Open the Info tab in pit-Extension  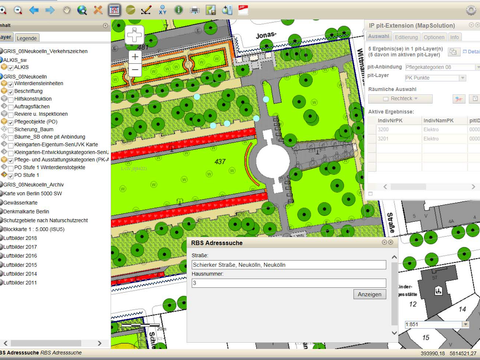click(455, 37)
